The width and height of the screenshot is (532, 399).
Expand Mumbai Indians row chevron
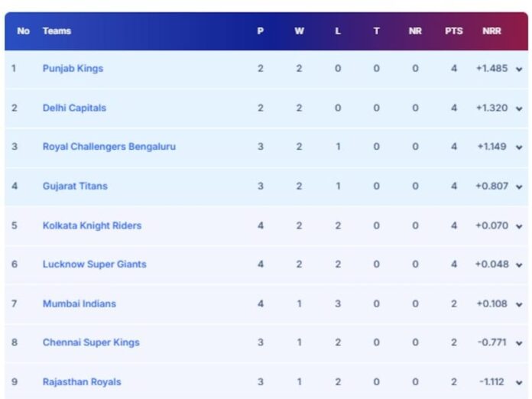point(519,304)
